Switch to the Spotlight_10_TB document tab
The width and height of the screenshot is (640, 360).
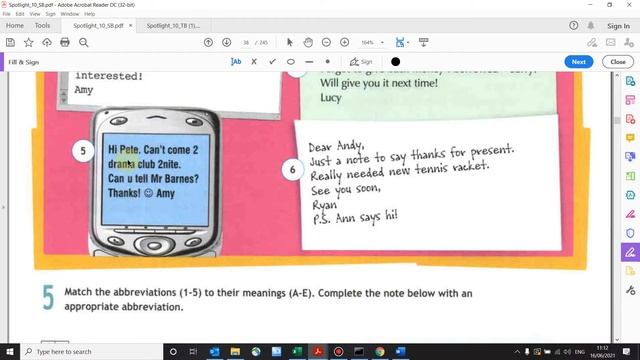pyautogui.click(x=173, y=25)
